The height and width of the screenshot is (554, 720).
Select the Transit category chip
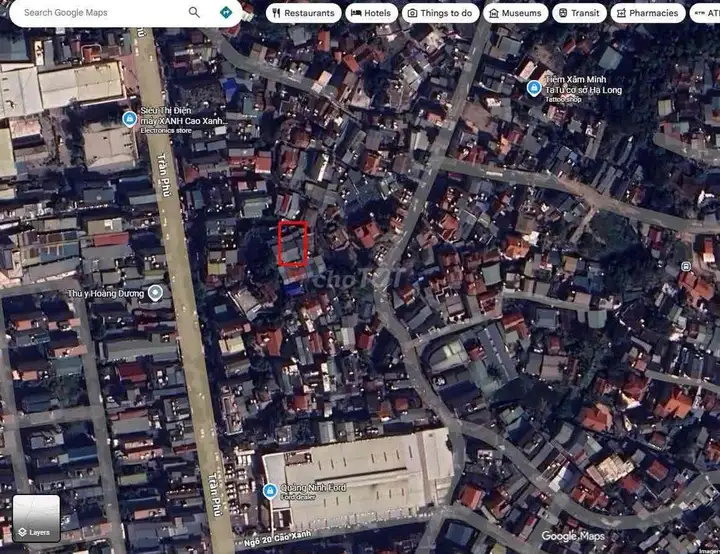(x=579, y=13)
